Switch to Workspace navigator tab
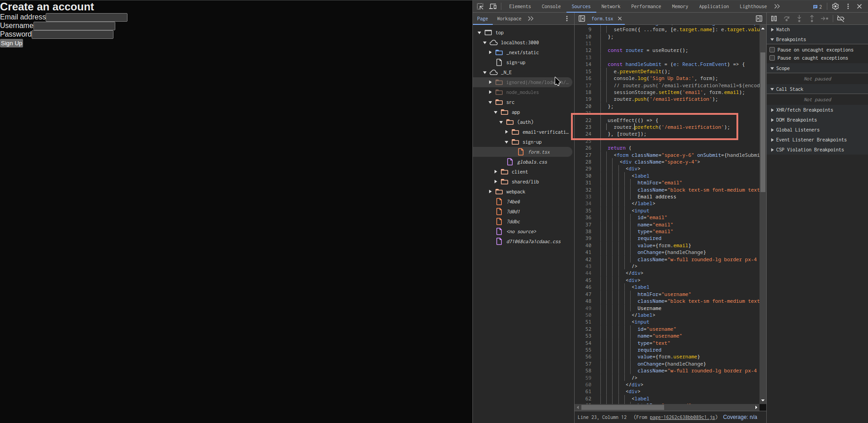Image resolution: width=868 pixels, height=423 pixels. pos(509,19)
